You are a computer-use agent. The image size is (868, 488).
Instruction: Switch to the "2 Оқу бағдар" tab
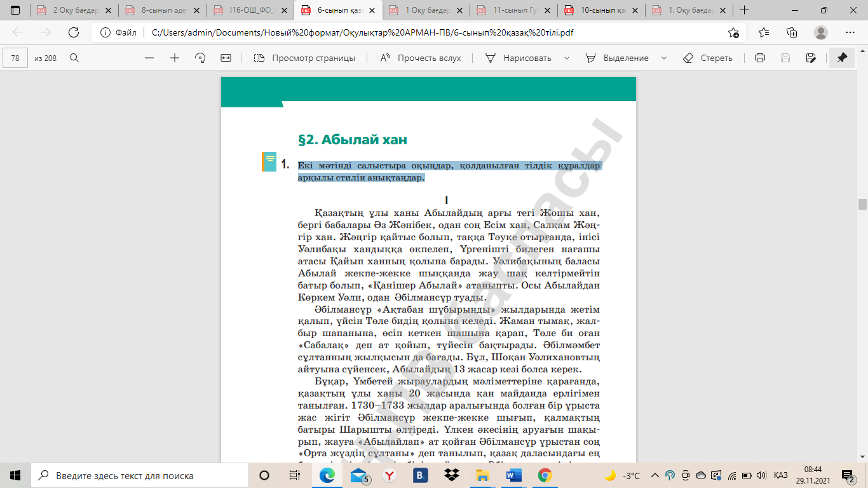(x=74, y=10)
